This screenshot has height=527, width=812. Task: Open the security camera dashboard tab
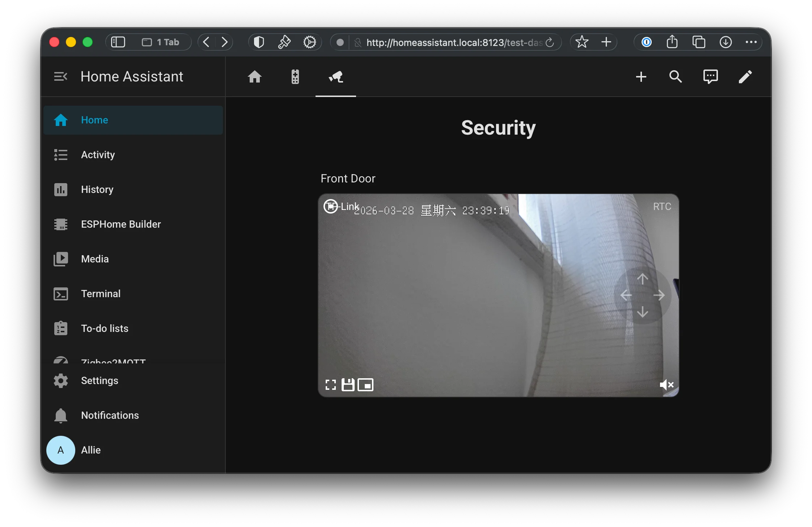[x=336, y=77]
